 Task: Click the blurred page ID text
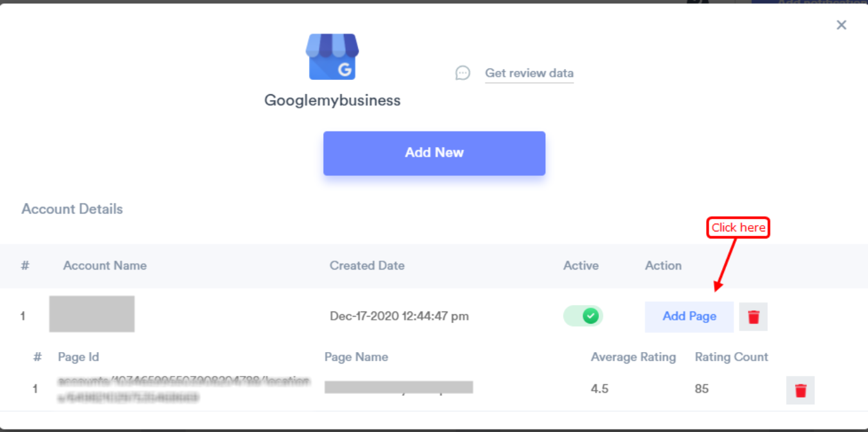(x=183, y=389)
